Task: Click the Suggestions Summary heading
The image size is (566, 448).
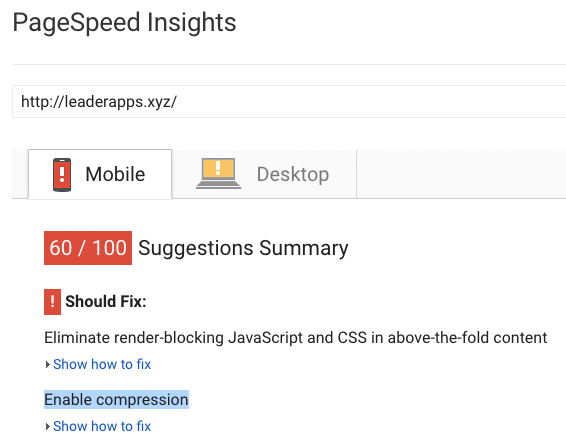Action: point(243,248)
